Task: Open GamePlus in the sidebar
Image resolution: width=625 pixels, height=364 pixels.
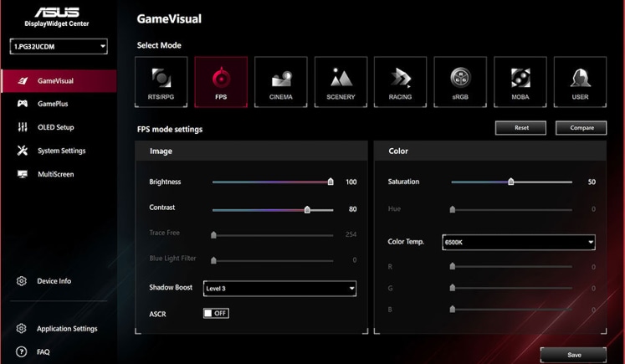Action: (x=52, y=105)
